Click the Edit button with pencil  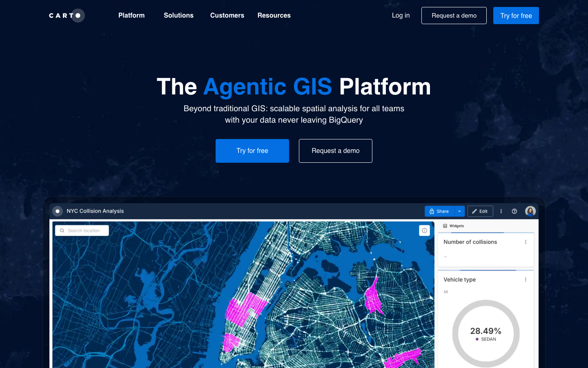[480, 211]
